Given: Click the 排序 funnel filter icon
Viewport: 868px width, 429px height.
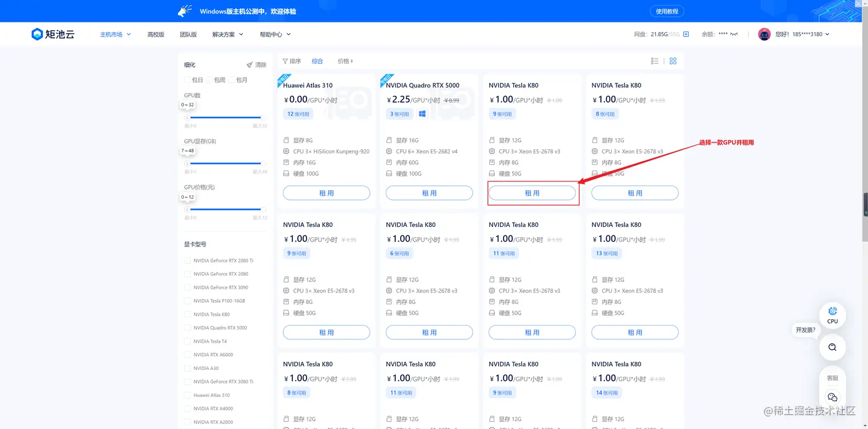Looking at the screenshot, I should tap(285, 61).
